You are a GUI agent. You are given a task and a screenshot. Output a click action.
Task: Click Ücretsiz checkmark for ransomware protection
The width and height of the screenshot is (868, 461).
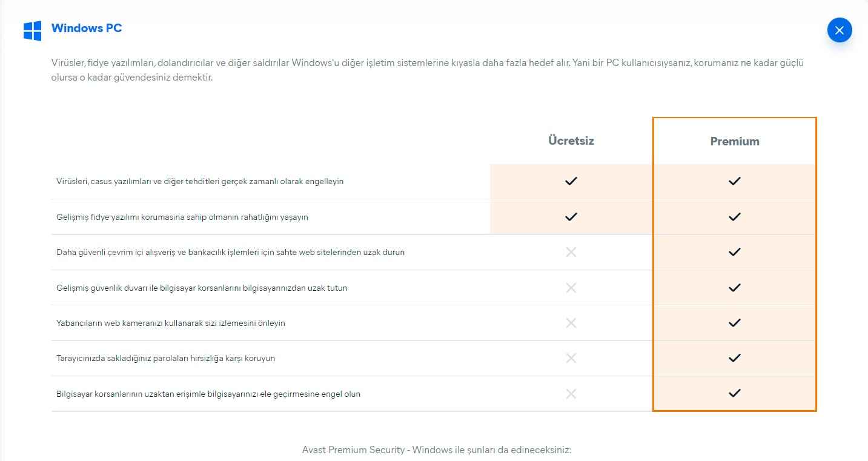coord(571,216)
